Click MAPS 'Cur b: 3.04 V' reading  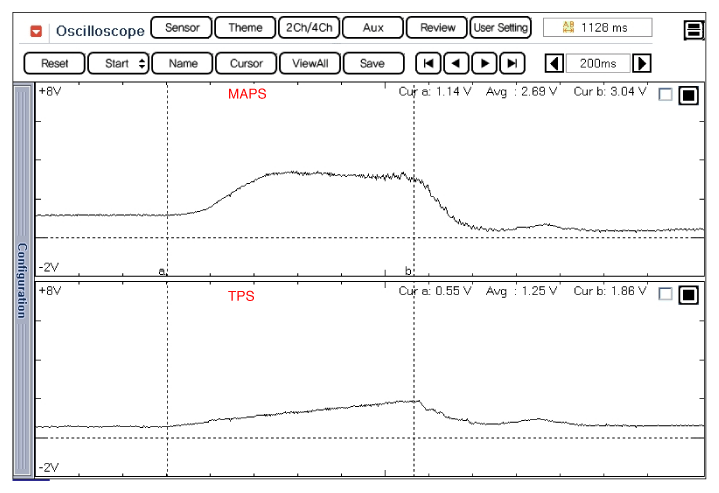610,92
